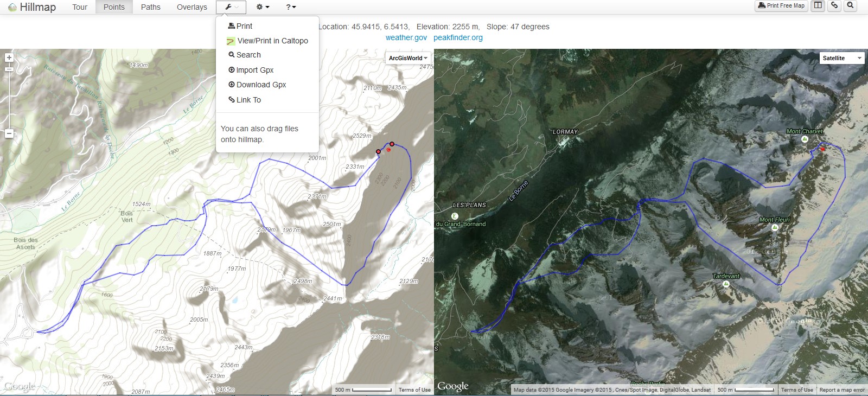Open the Satellite map type dropdown
This screenshot has height=396, width=868.
pos(841,58)
